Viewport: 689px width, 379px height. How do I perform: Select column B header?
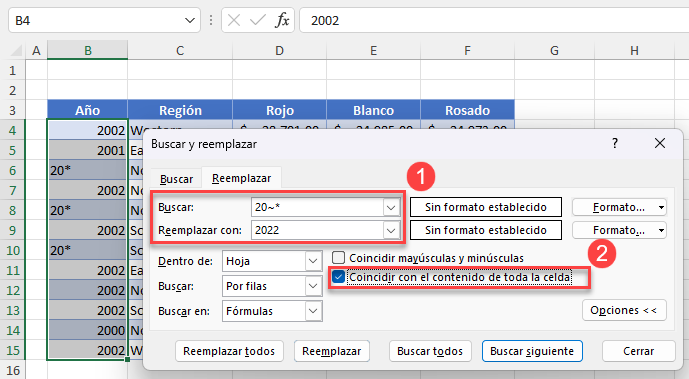click(87, 51)
